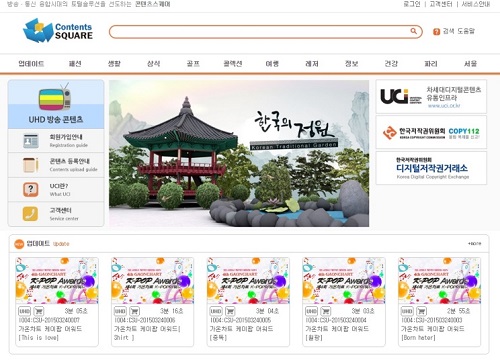Click the more link in update section
The width and height of the screenshot is (500, 362).
coord(474,243)
